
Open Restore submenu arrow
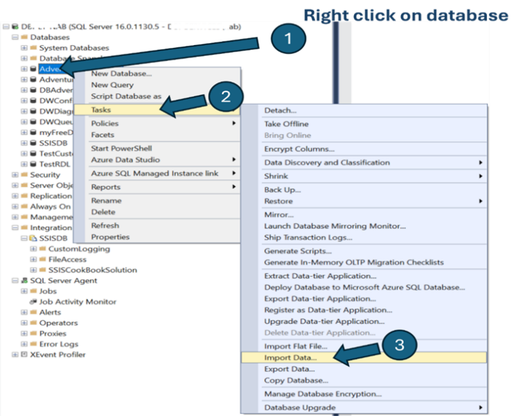coord(481,201)
